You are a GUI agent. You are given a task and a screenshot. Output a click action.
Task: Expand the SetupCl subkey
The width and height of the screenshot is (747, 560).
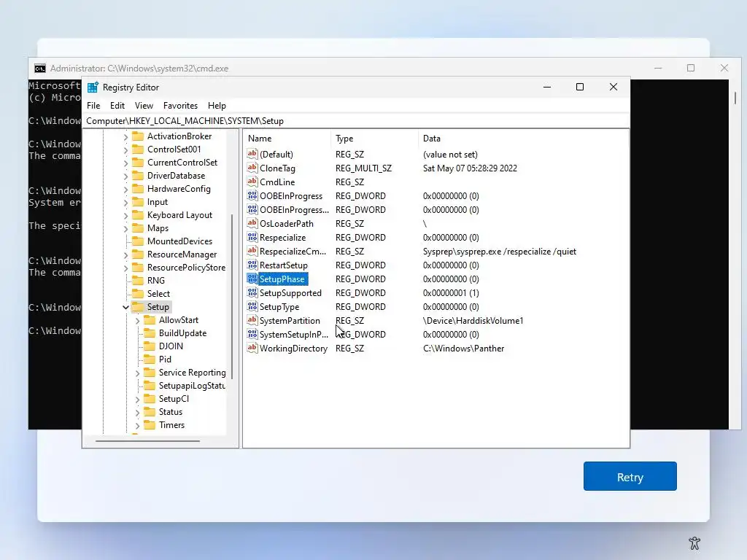tap(138, 399)
